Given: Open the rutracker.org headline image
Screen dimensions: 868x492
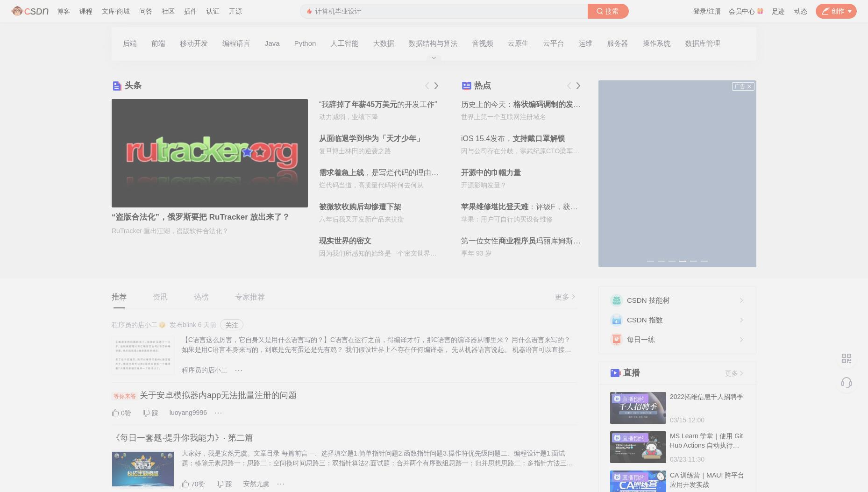Looking at the screenshot, I should coord(210,153).
